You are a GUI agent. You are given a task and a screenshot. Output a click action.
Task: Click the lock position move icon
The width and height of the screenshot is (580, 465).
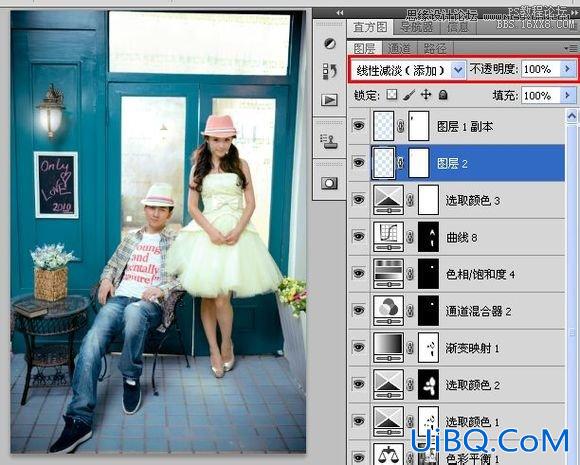pos(426,95)
